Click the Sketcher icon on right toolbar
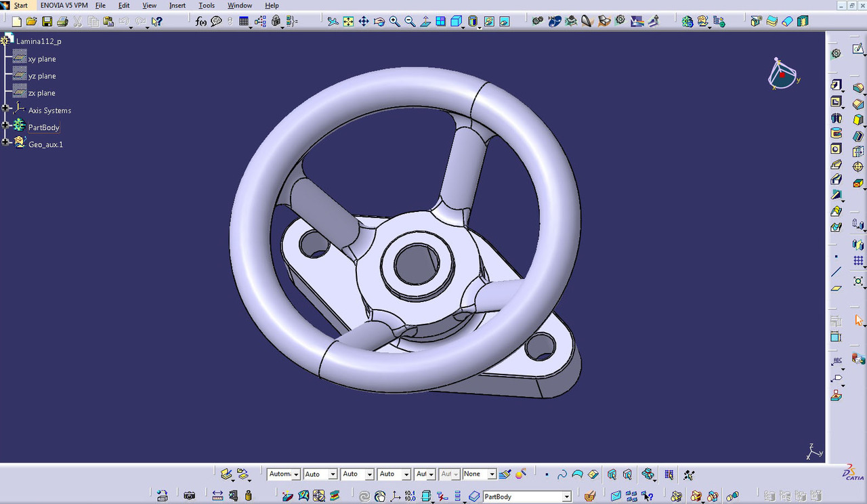The height and width of the screenshot is (504, 867). (858, 49)
